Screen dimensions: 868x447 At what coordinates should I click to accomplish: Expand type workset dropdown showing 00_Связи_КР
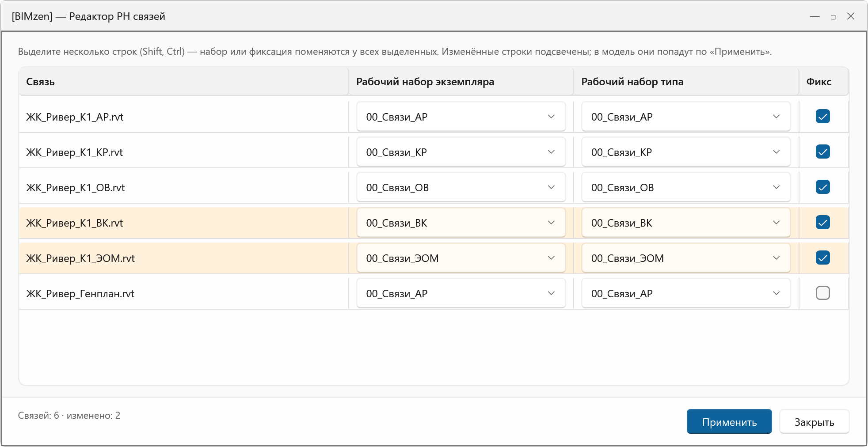tap(686, 152)
